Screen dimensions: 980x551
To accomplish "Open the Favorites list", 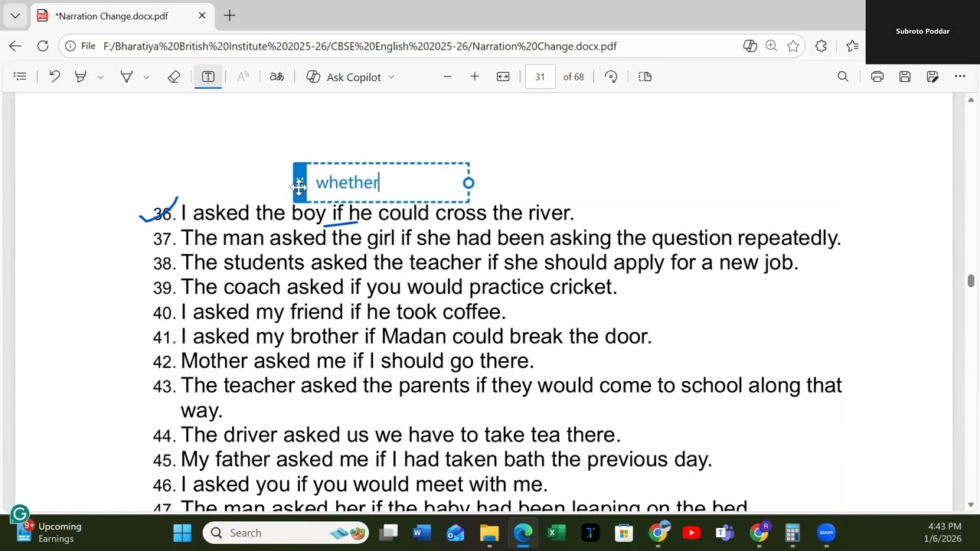I will [852, 46].
